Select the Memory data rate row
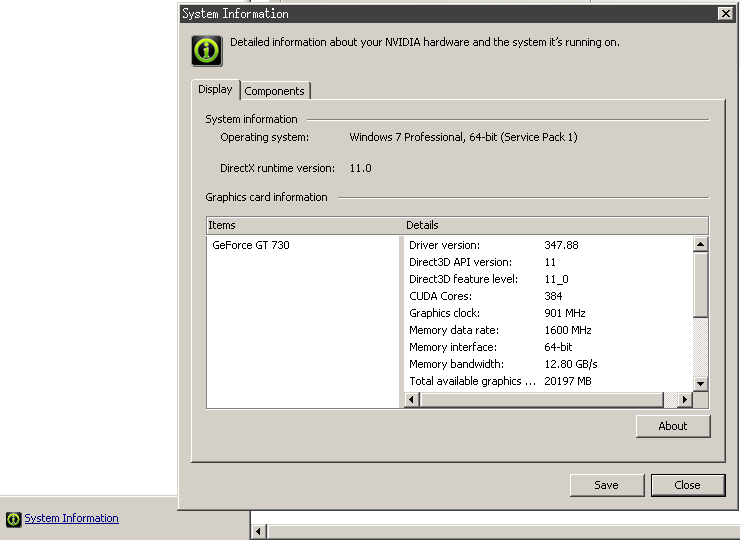This screenshot has width=740, height=540. (x=548, y=330)
